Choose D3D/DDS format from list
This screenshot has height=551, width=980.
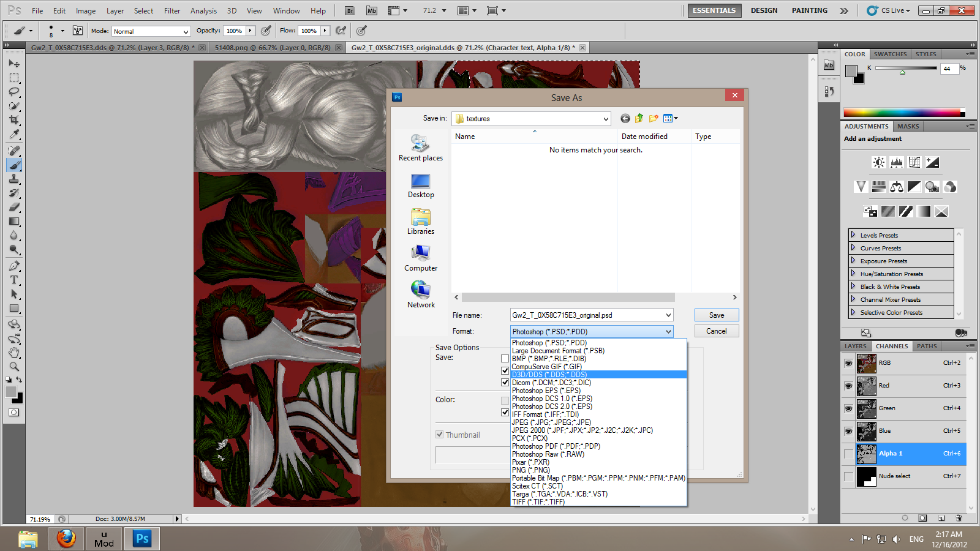pos(549,375)
